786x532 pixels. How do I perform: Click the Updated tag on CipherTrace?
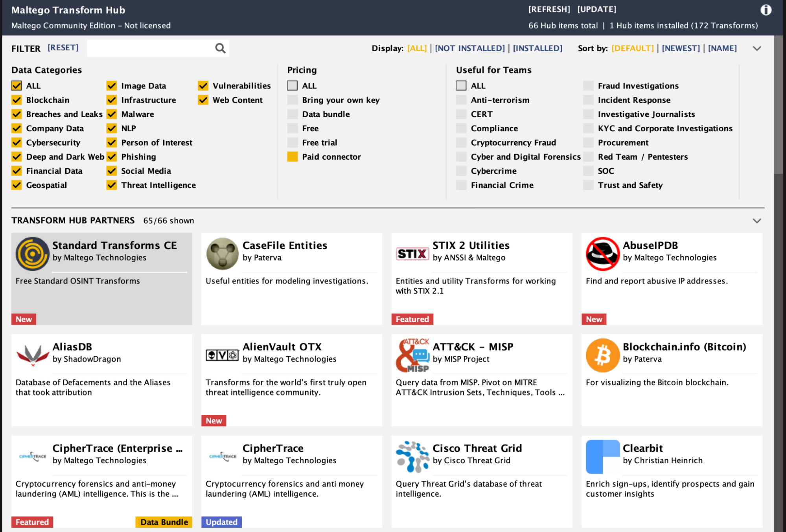pyautogui.click(x=221, y=522)
